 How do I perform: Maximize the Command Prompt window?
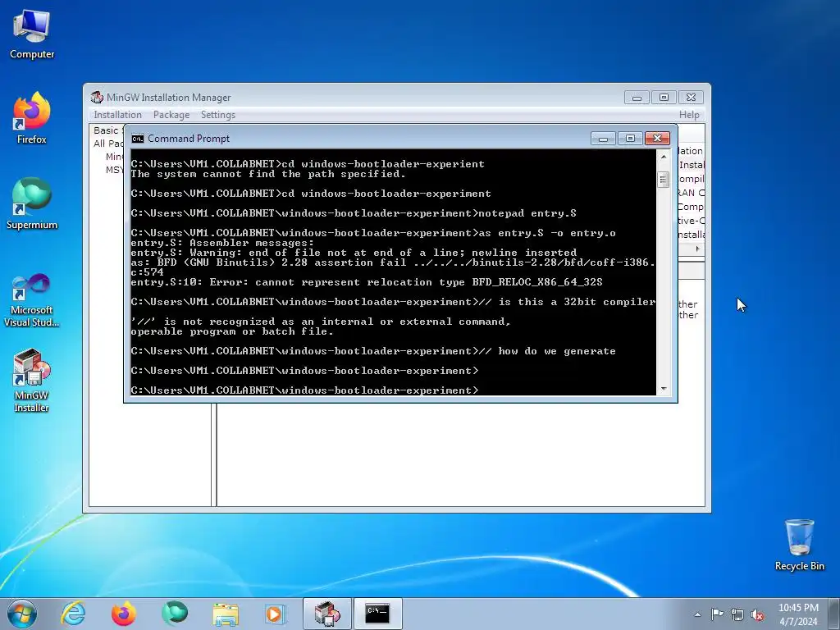(630, 139)
